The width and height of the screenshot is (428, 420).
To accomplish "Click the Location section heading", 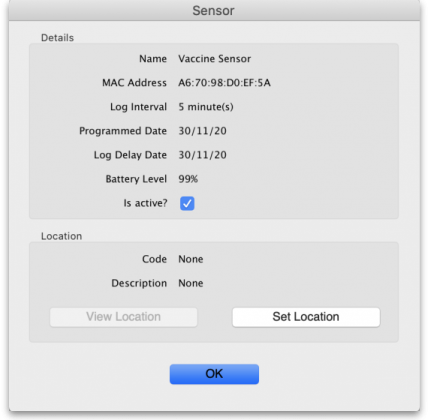I will [61, 236].
